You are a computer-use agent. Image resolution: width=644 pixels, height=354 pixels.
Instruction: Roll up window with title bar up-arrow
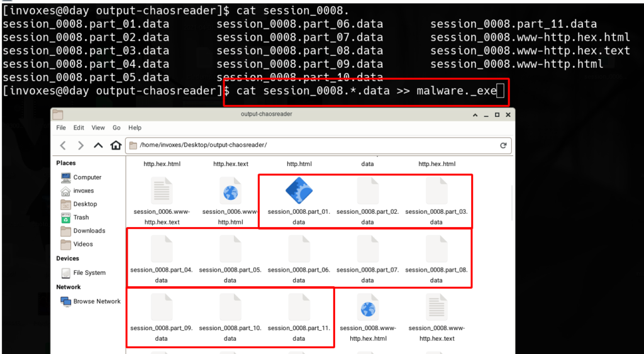tap(475, 114)
